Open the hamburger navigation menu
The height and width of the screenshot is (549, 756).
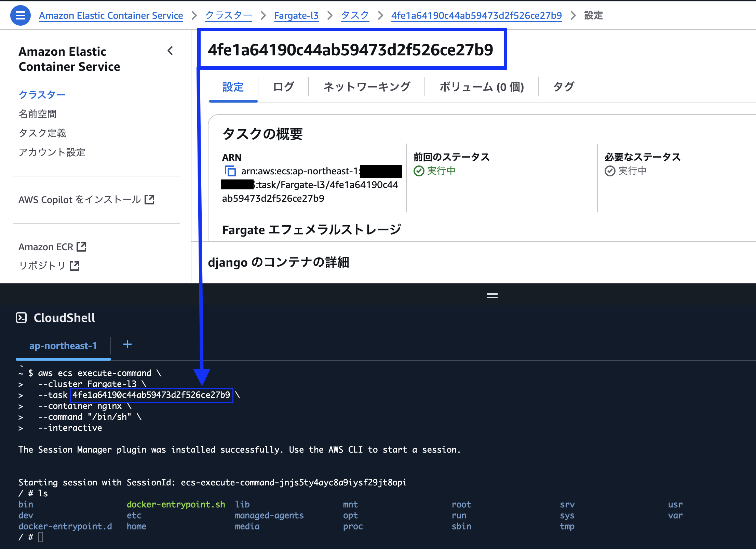tap(20, 15)
